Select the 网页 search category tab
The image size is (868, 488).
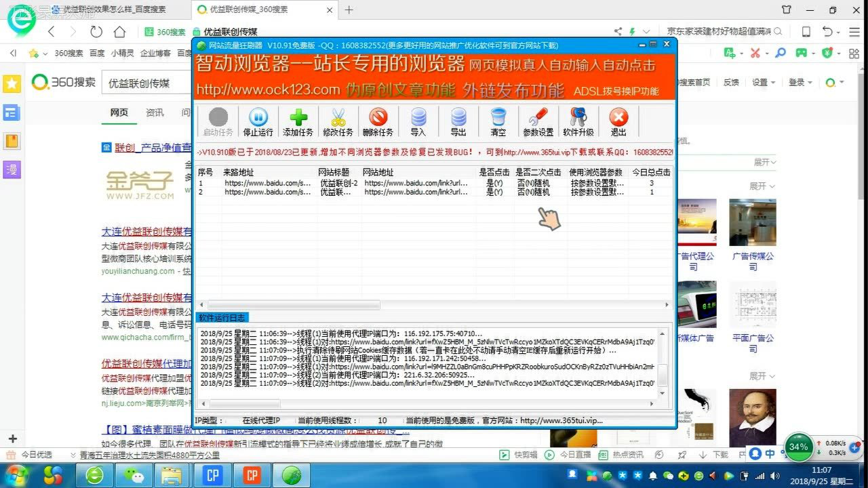[x=119, y=113]
